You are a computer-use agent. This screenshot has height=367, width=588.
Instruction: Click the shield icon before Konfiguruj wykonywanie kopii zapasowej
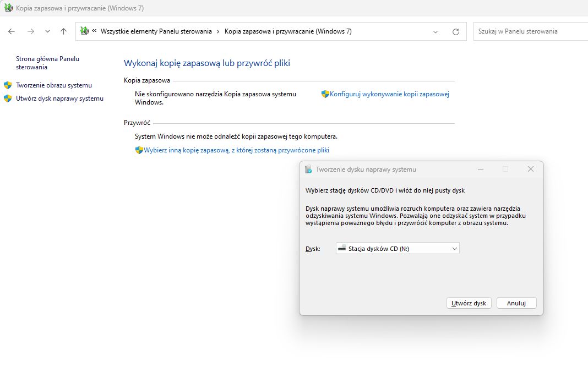[x=325, y=94]
